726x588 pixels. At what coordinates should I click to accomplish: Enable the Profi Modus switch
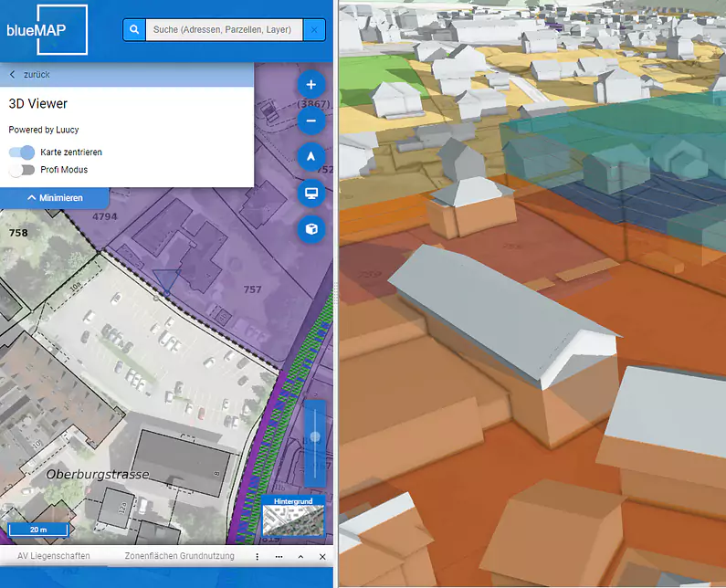pos(22,170)
